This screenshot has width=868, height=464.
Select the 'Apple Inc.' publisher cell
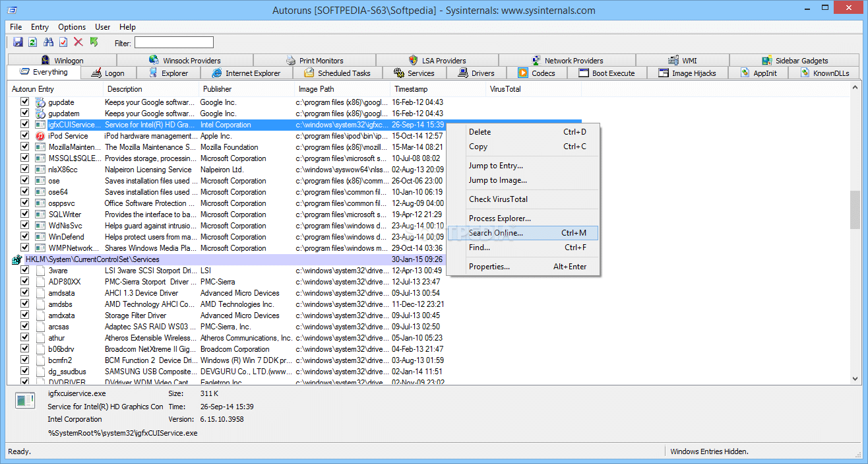(x=216, y=136)
